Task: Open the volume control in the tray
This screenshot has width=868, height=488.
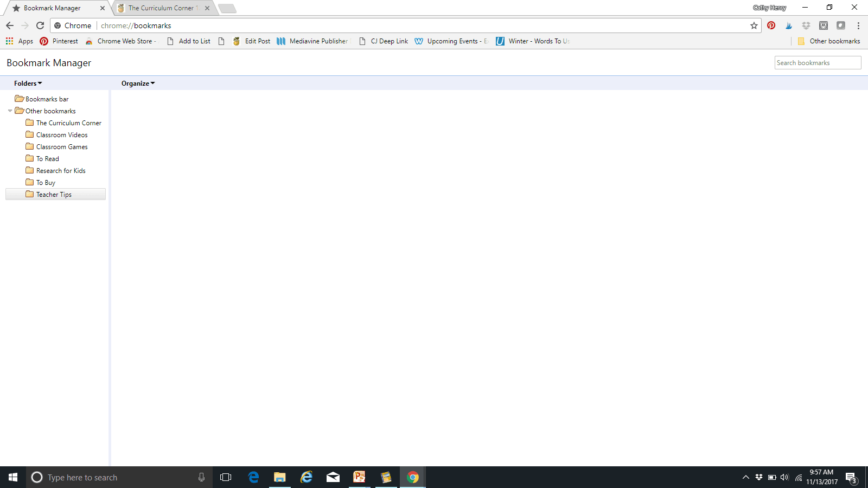Action: [x=784, y=477]
